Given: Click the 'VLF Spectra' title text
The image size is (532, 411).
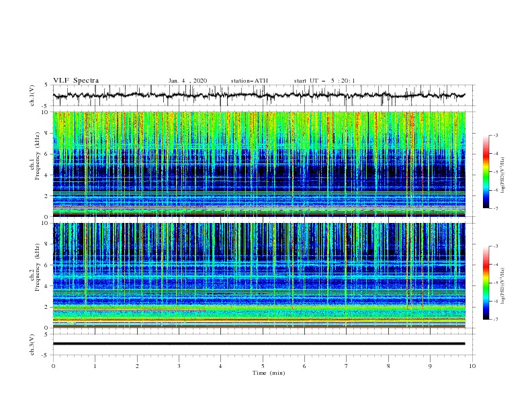Looking at the screenshot, I should [x=76, y=81].
